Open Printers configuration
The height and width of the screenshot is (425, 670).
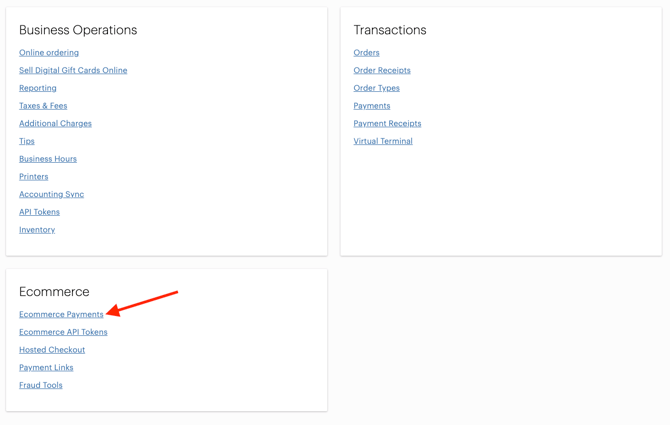[x=34, y=177]
